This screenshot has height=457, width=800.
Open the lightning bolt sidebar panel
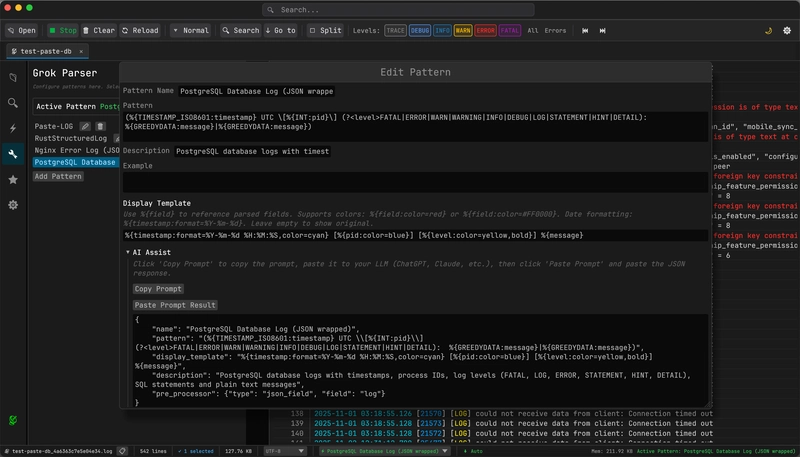13,129
